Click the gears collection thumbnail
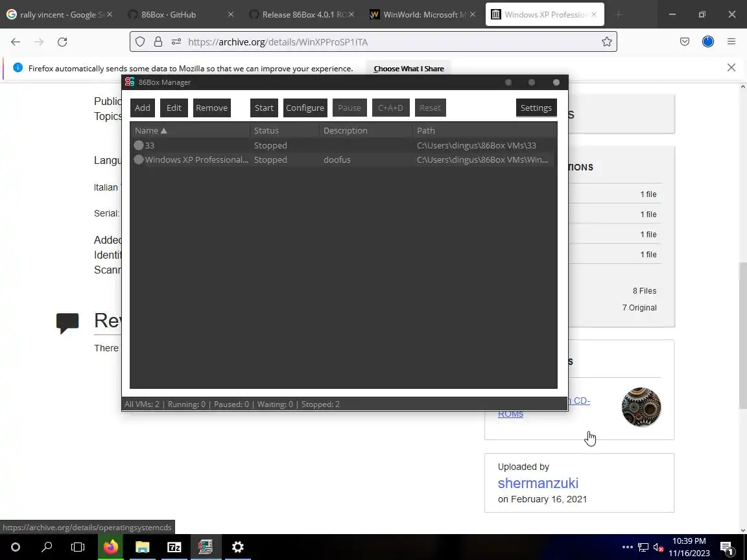747x560 pixels. click(641, 407)
